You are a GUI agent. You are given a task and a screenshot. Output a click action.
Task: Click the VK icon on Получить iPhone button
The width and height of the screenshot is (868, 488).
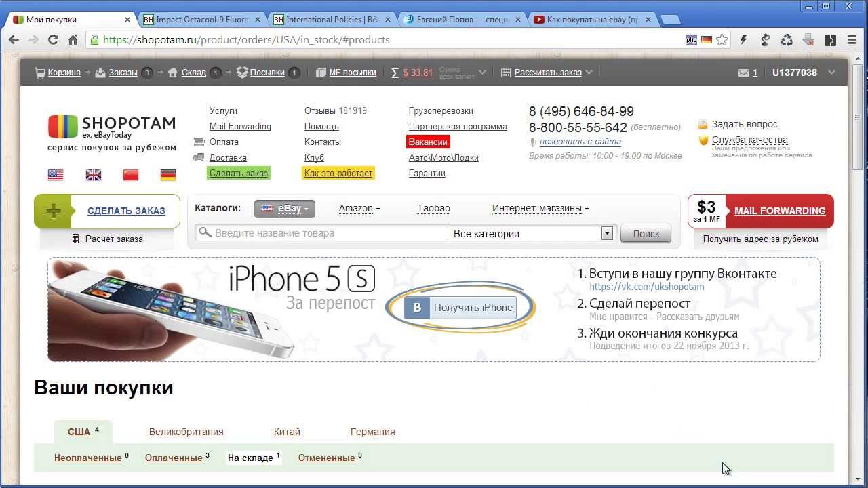(x=417, y=308)
